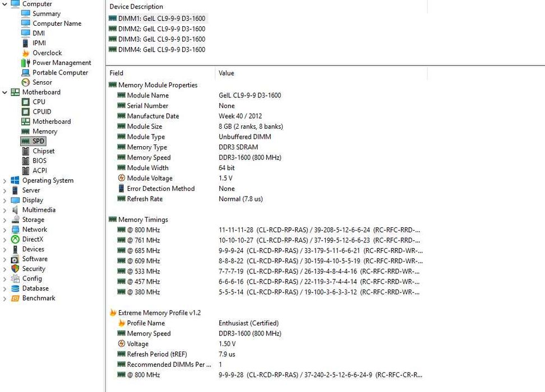Open the BIOS icon

coord(25,161)
